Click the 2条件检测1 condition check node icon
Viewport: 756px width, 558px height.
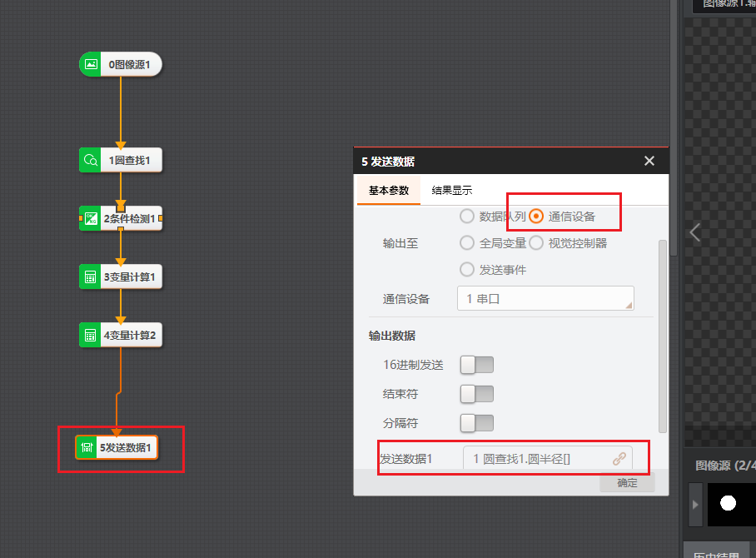point(91,219)
